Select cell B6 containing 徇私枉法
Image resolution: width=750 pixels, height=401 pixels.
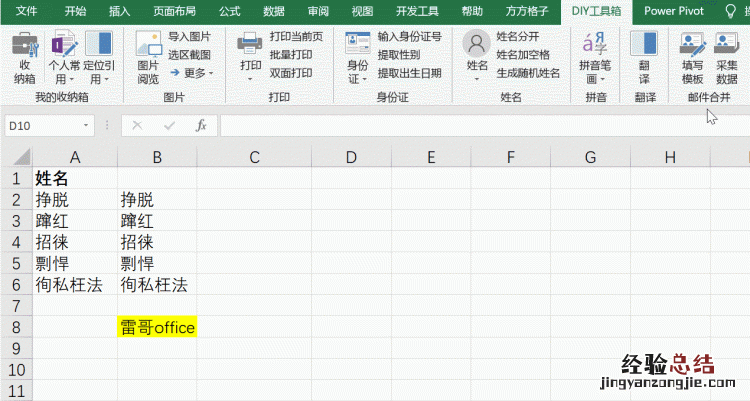[x=157, y=285]
